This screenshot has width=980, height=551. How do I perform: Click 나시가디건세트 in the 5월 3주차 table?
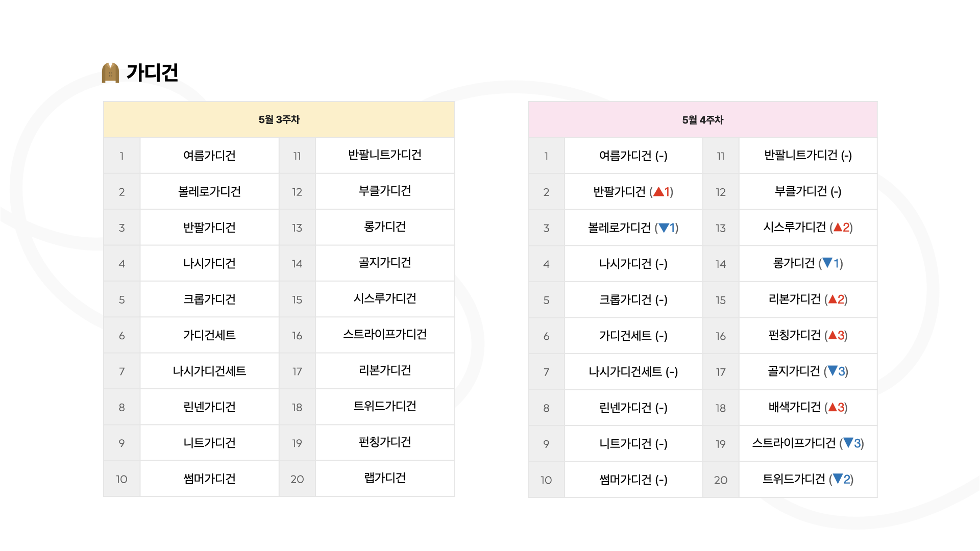coord(209,371)
